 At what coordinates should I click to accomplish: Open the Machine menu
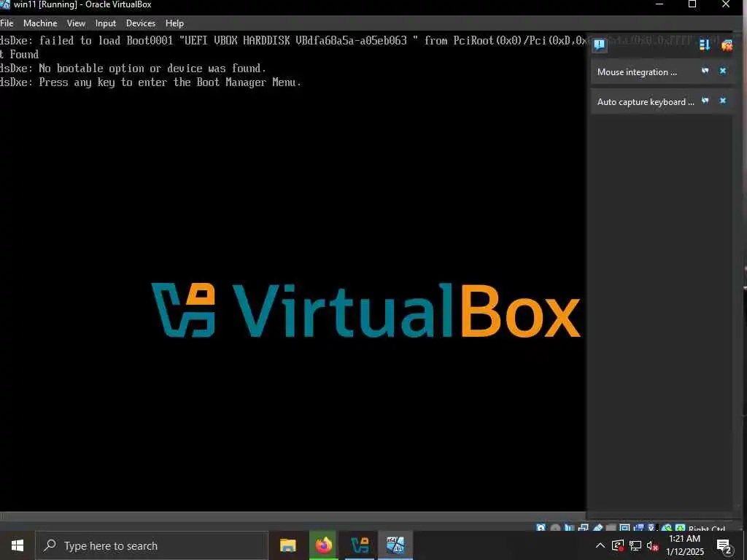tap(40, 23)
